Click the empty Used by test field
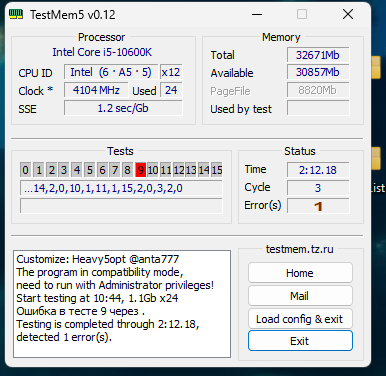Viewport: 386px width, 376px height. (x=318, y=108)
